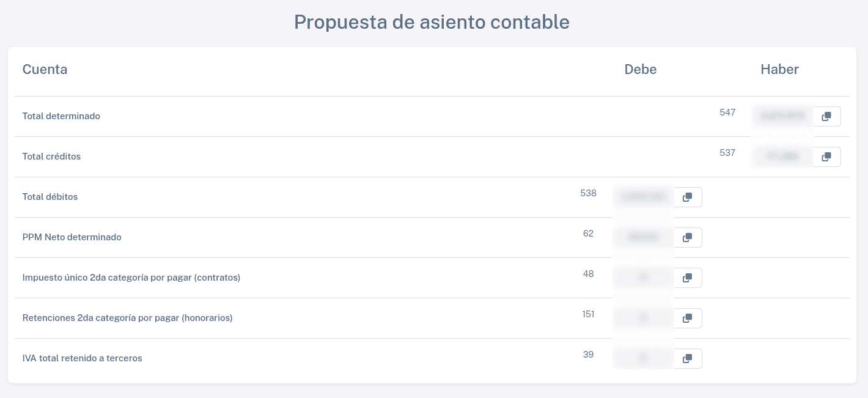The image size is (868, 398).
Task: Copy the Impuesto único 2da categoría value
Action: click(687, 278)
